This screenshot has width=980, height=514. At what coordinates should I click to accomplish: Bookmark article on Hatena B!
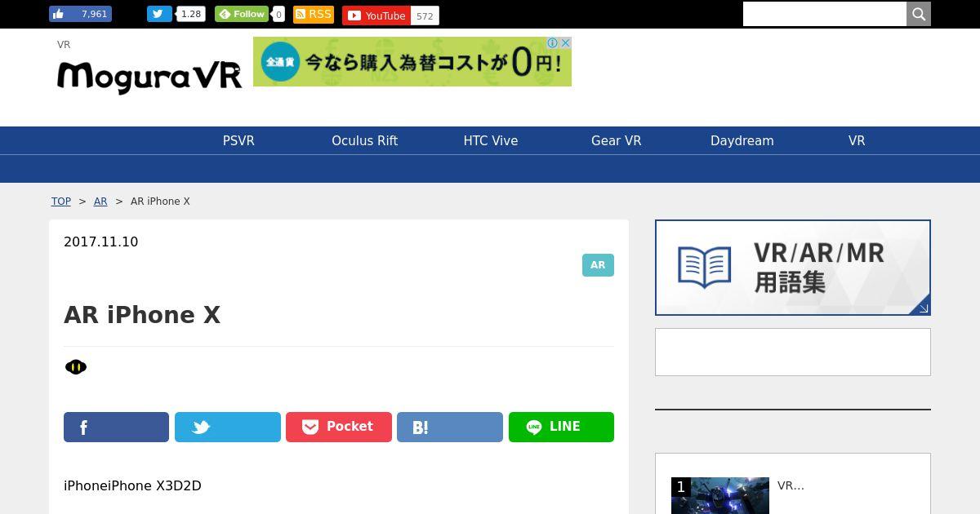point(450,428)
